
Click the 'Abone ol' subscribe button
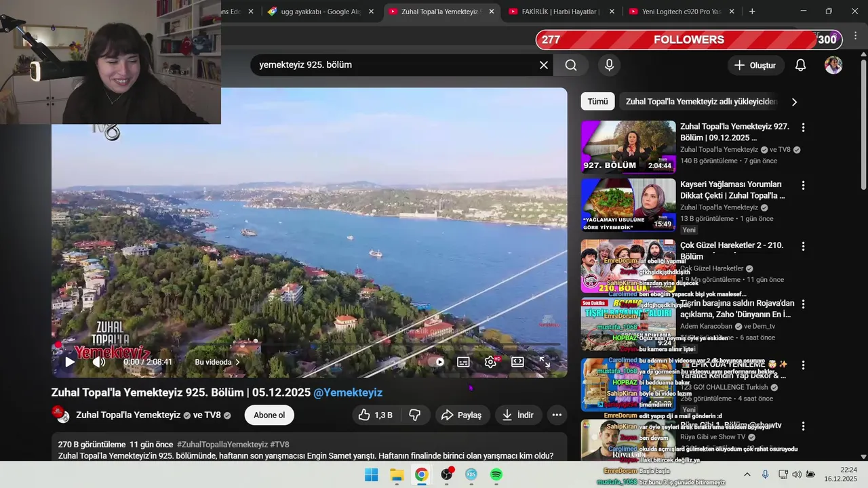(269, 415)
